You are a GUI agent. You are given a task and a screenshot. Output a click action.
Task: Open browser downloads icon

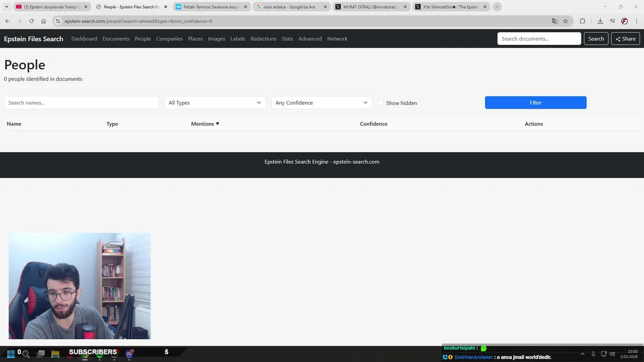pos(600,21)
